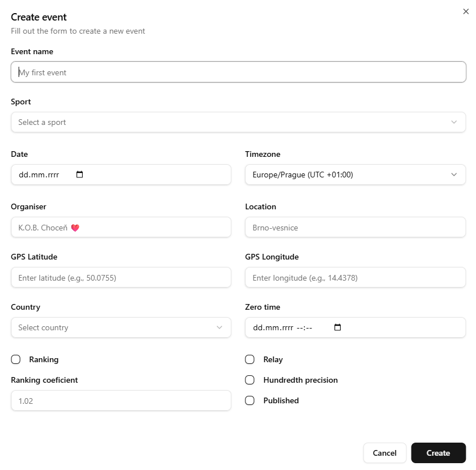Open the Zero time calendar picker icon

(337, 327)
